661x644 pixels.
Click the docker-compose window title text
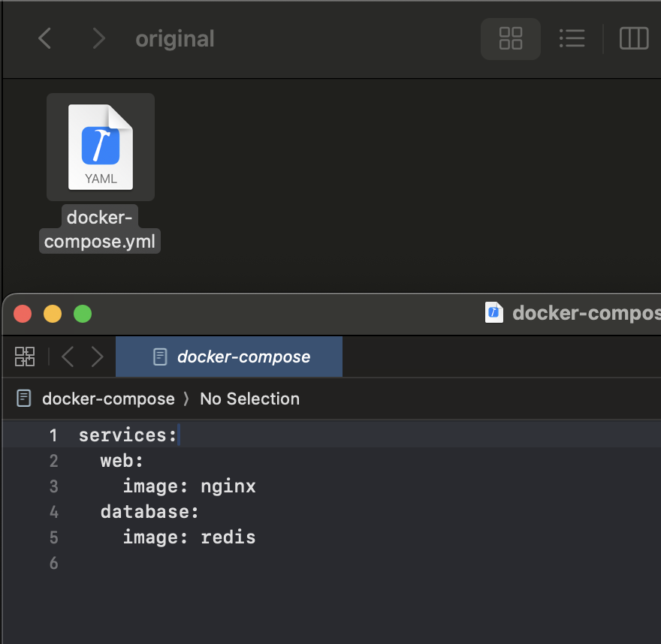coord(587,313)
